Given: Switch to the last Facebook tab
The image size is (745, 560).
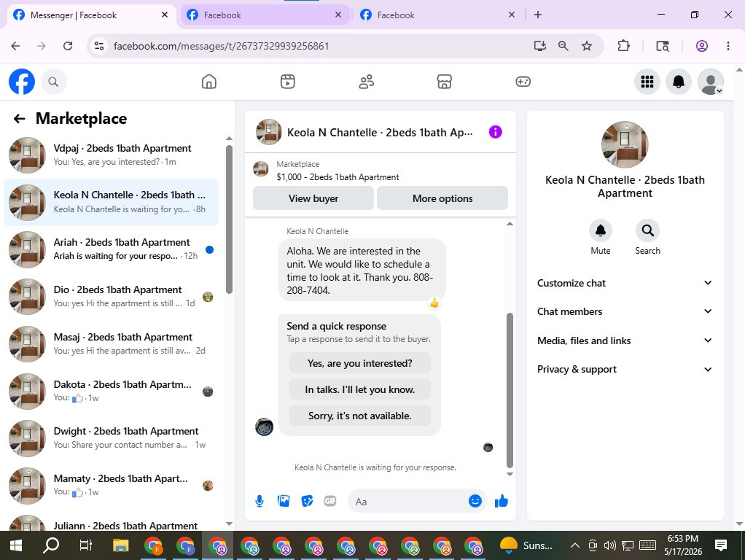Looking at the screenshot, I should 437,15.
